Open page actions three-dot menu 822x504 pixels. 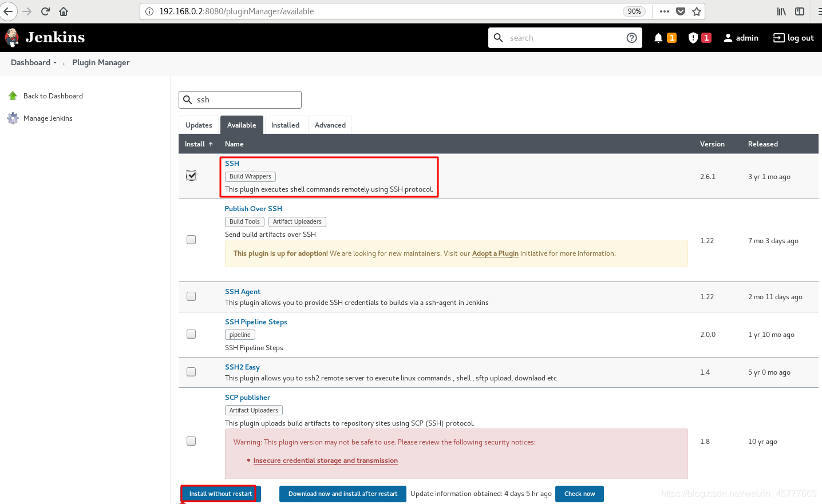(665, 11)
